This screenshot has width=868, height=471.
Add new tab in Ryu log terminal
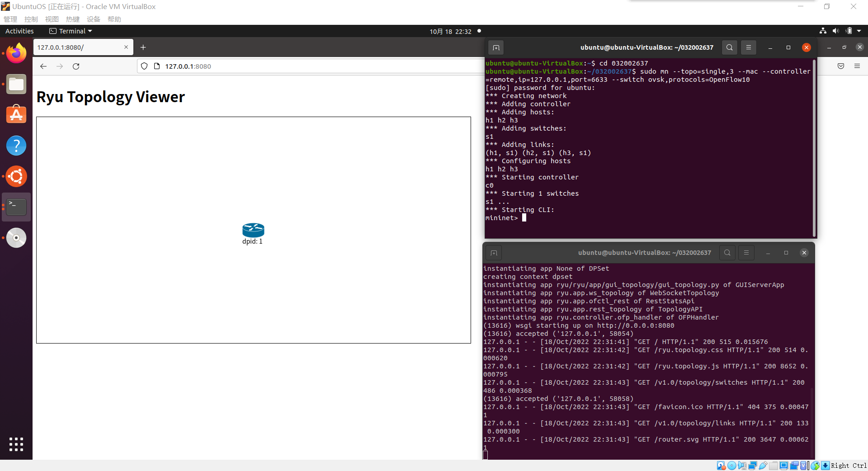494,253
